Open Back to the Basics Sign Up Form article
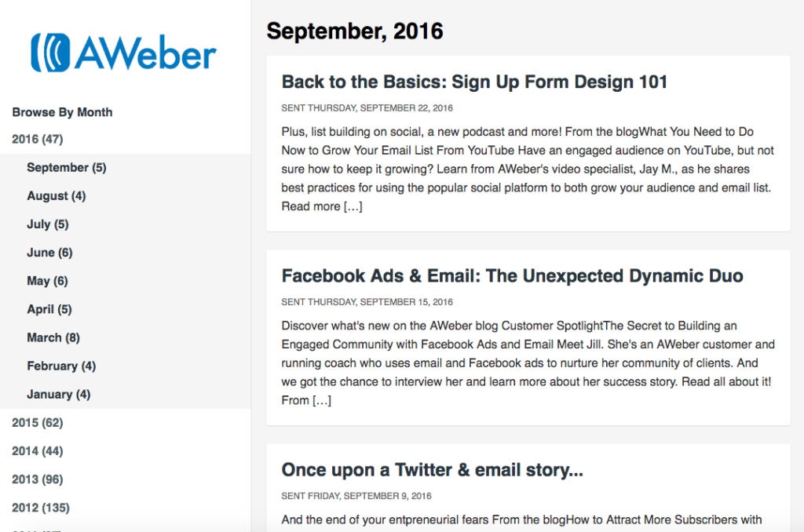Screen dimensions: 804x532 point(474,82)
